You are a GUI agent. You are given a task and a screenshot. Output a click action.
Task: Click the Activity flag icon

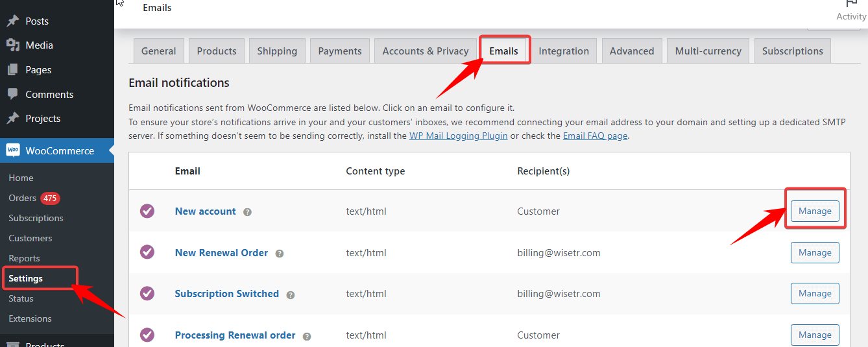[851, 3]
